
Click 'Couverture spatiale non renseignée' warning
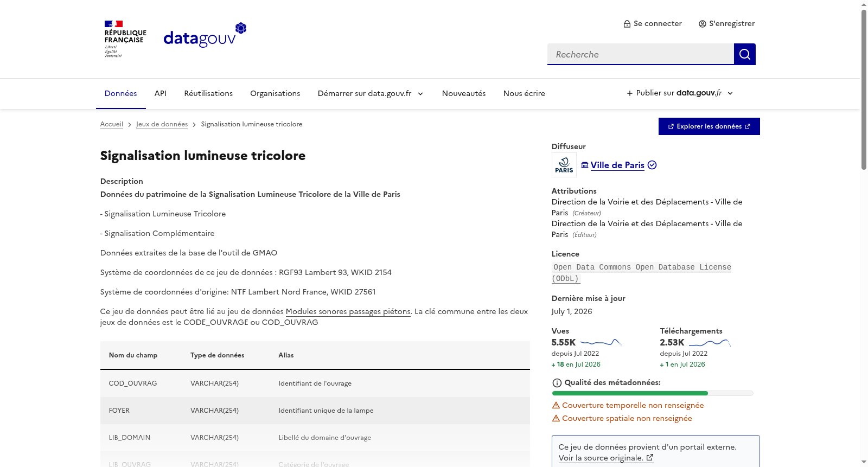click(x=627, y=418)
